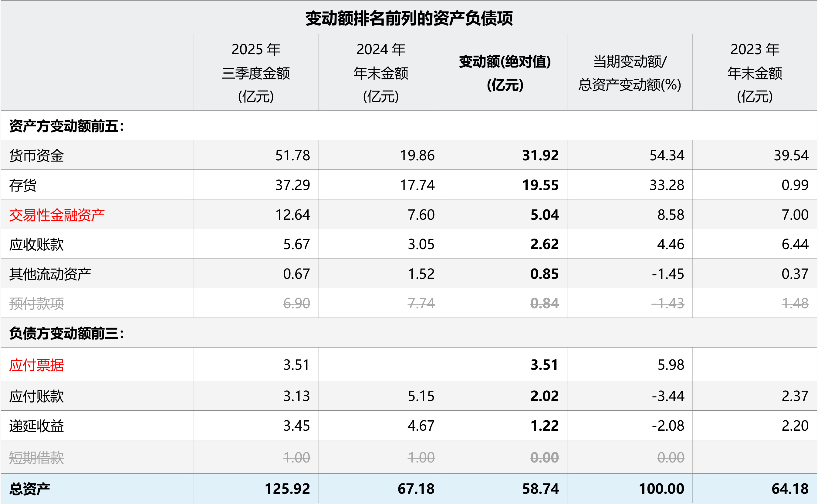The width and height of the screenshot is (818, 504).
Task: Select the 应收账款 row label
Action: pyautogui.click(x=36, y=245)
